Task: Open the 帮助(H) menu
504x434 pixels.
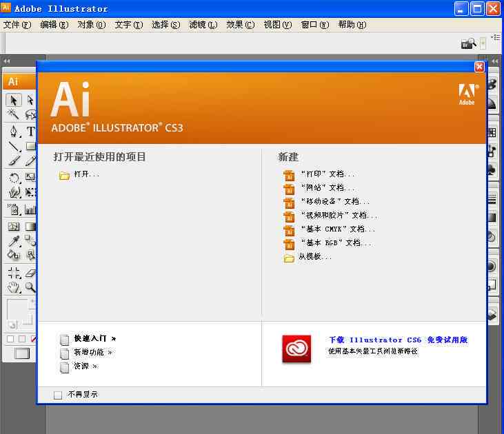Action: [352, 25]
